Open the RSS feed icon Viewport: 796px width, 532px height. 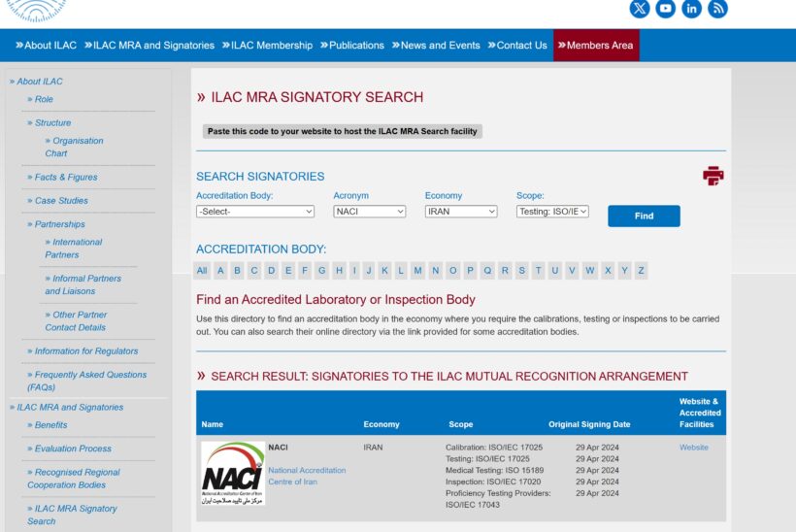coord(718,9)
